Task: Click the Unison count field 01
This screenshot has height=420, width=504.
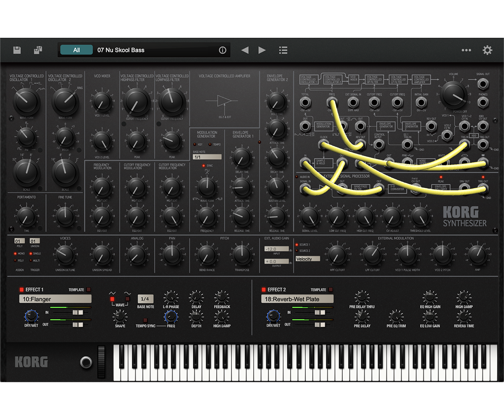Action: (34, 241)
